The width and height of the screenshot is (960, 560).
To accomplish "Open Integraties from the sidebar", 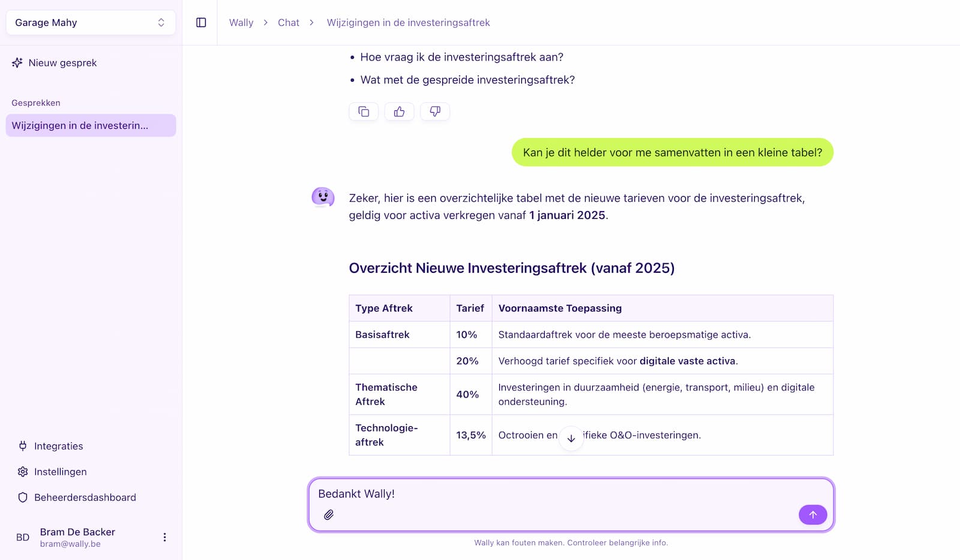I will [x=58, y=445].
